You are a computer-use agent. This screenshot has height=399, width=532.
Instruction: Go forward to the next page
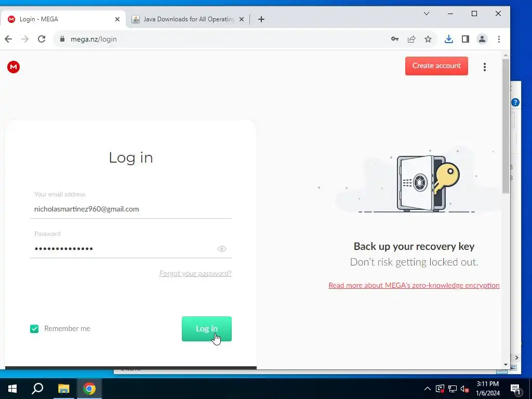[25, 39]
